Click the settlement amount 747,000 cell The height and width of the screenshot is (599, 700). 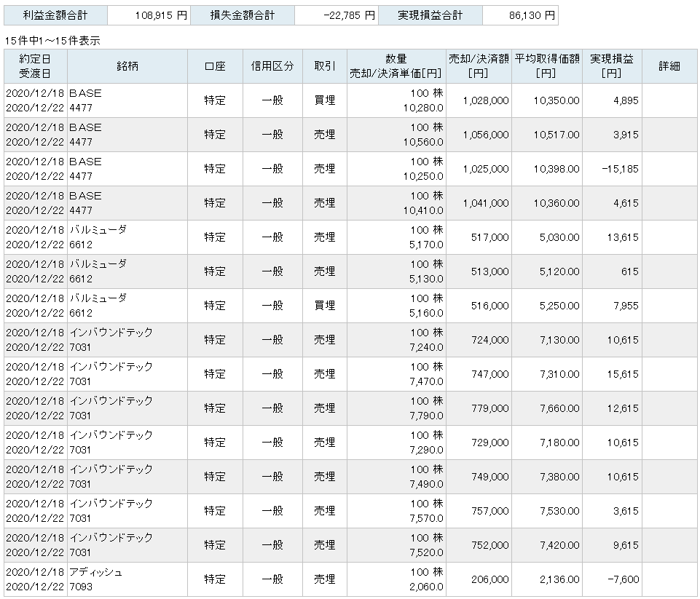479,374
